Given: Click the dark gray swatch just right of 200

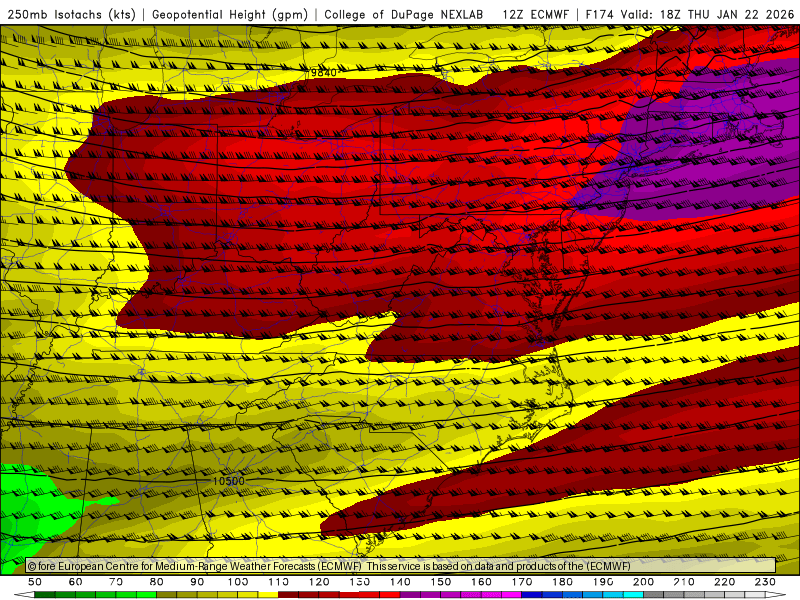Looking at the screenshot, I should [654, 595].
